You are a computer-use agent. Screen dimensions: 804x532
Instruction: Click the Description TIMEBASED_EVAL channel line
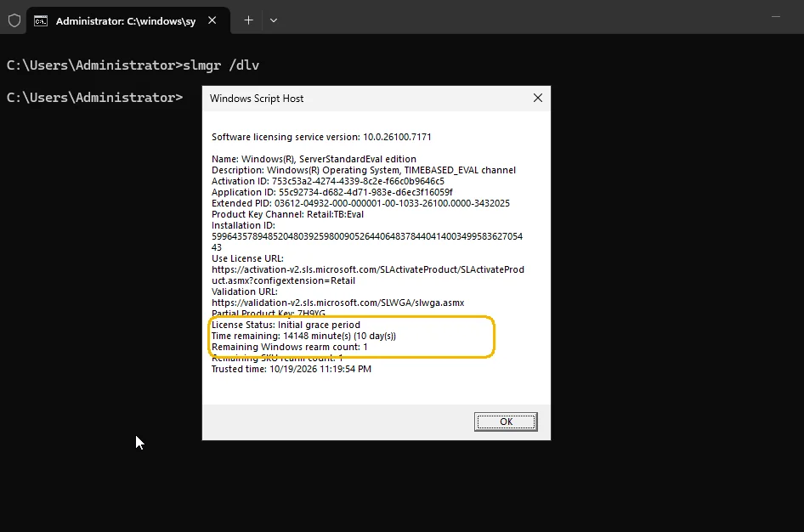364,170
